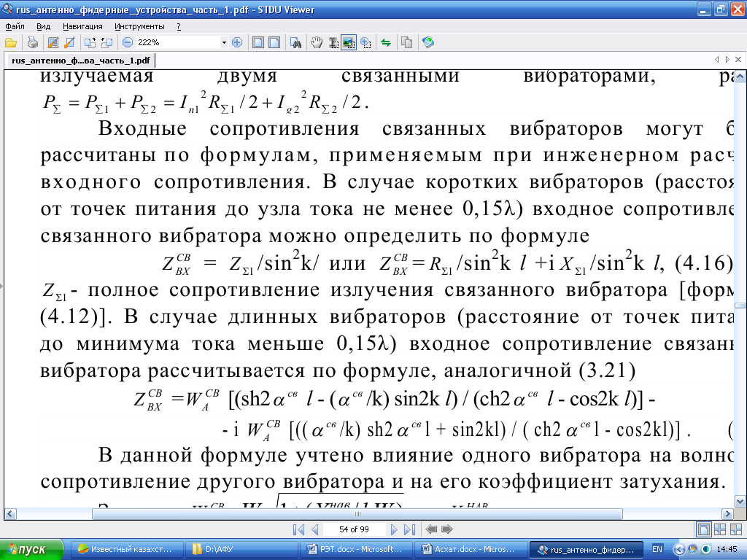Click the side panel expander on the left edge
The image size is (747, 560).
[1, 287]
